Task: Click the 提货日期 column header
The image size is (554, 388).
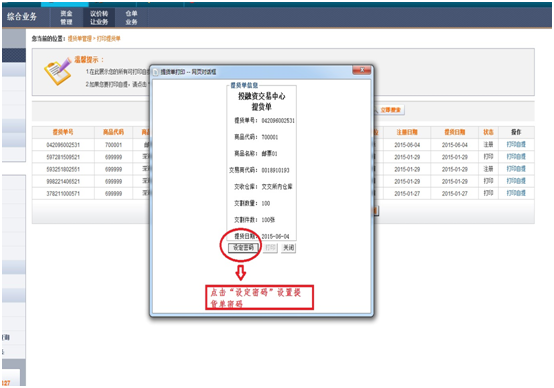Action: pyautogui.click(x=455, y=132)
